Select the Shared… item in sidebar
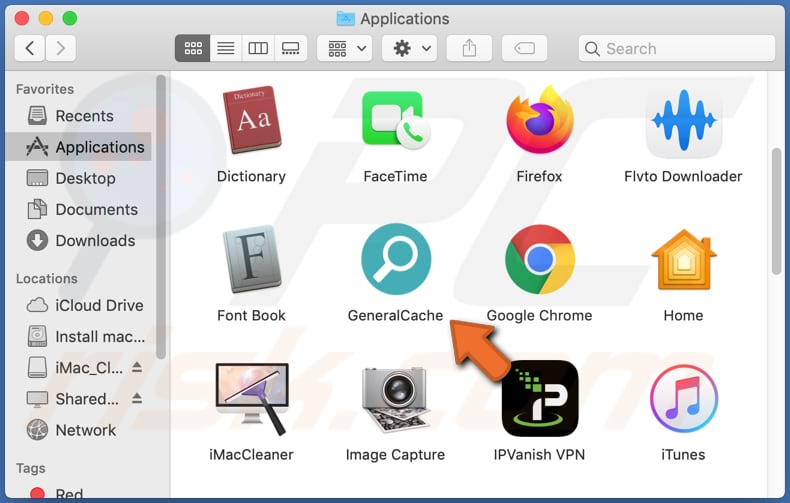 point(76,399)
